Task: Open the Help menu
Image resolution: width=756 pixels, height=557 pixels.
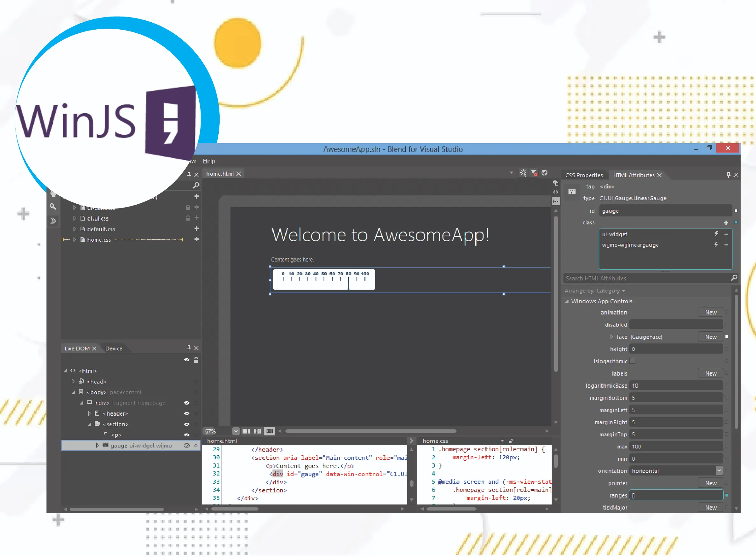Action: pyautogui.click(x=209, y=161)
